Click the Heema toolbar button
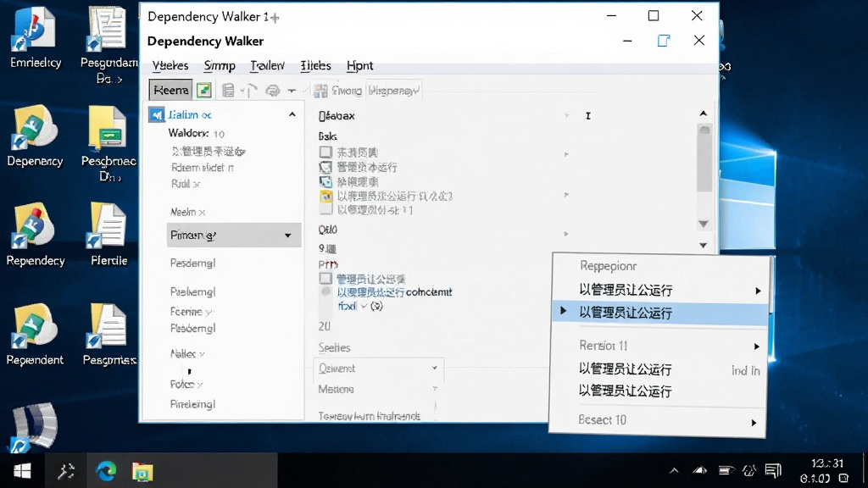This screenshot has height=488, width=868. [171, 90]
